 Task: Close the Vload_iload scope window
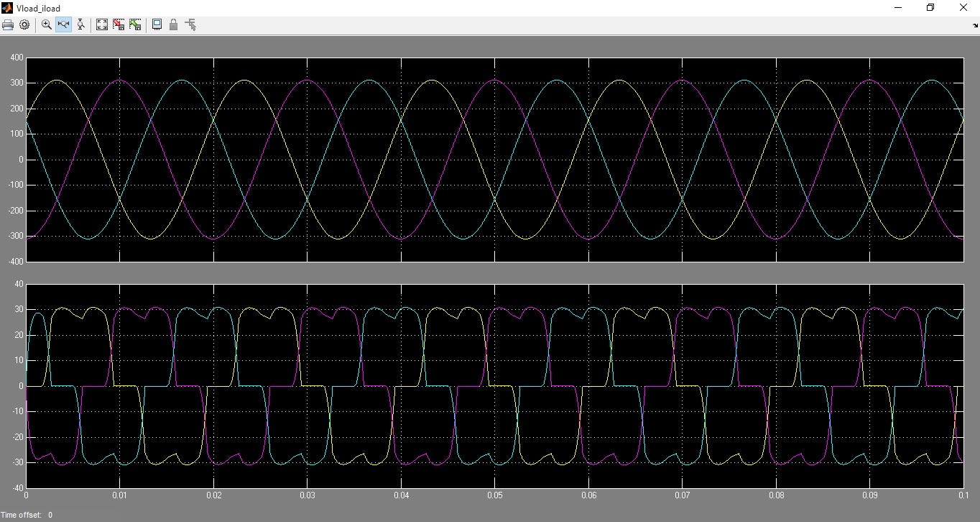(x=963, y=8)
